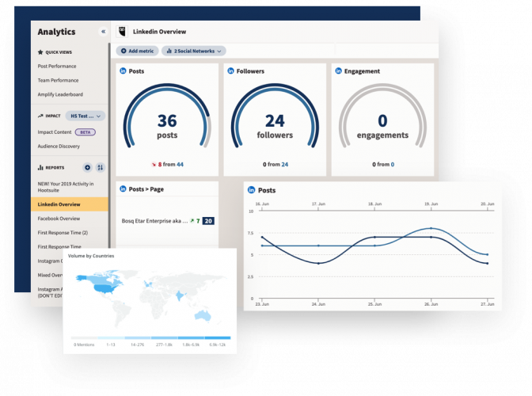
Task: Click the 6.9k-12k legend swatch
Action: (x=218, y=337)
